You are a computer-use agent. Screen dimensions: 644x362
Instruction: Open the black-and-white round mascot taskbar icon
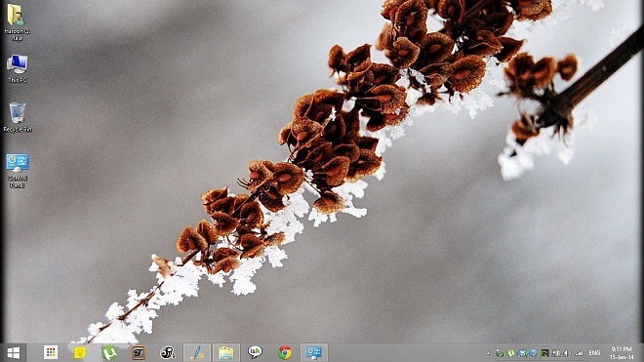(x=168, y=352)
